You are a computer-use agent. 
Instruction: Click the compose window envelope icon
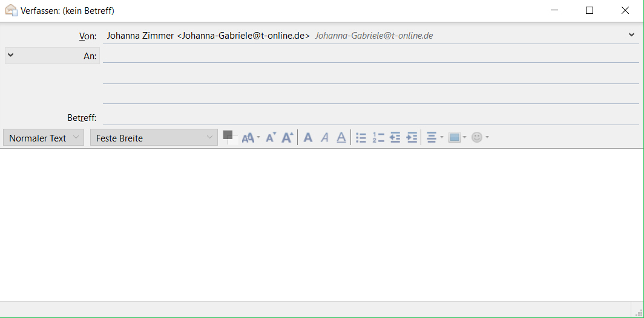click(x=11, y=10)
